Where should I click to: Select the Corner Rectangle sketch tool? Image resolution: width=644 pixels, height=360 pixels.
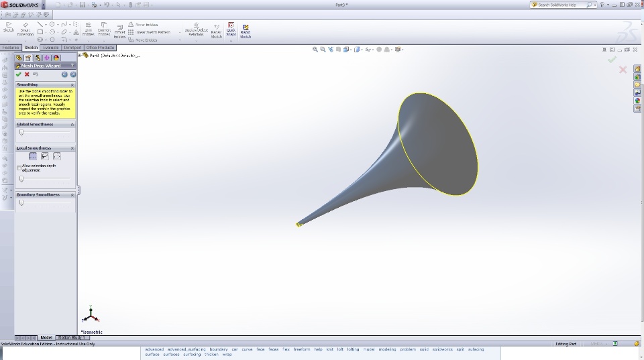[x=40, y=32]
